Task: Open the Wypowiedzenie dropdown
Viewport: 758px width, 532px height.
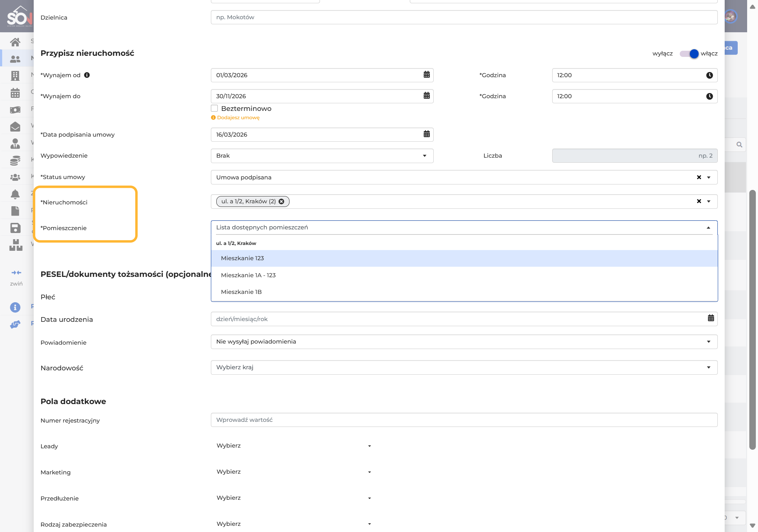Action: [322, 156]
